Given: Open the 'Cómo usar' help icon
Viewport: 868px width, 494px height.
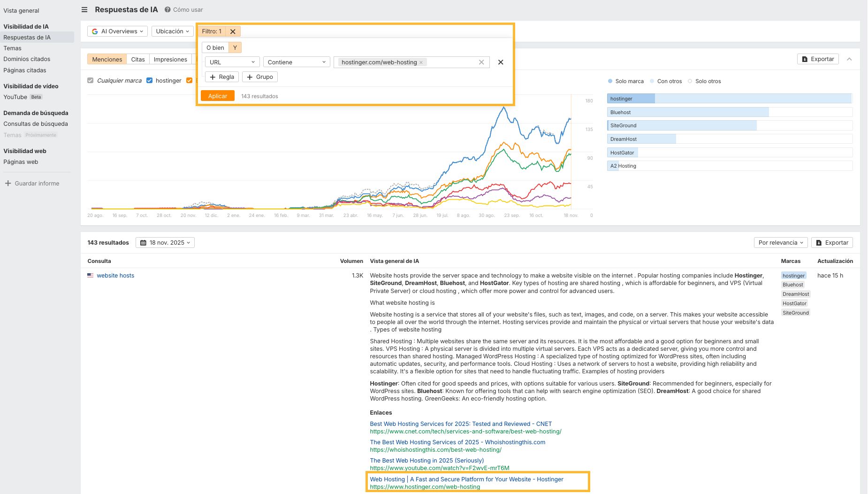Looking at the screenshot, I should point(167,9).
